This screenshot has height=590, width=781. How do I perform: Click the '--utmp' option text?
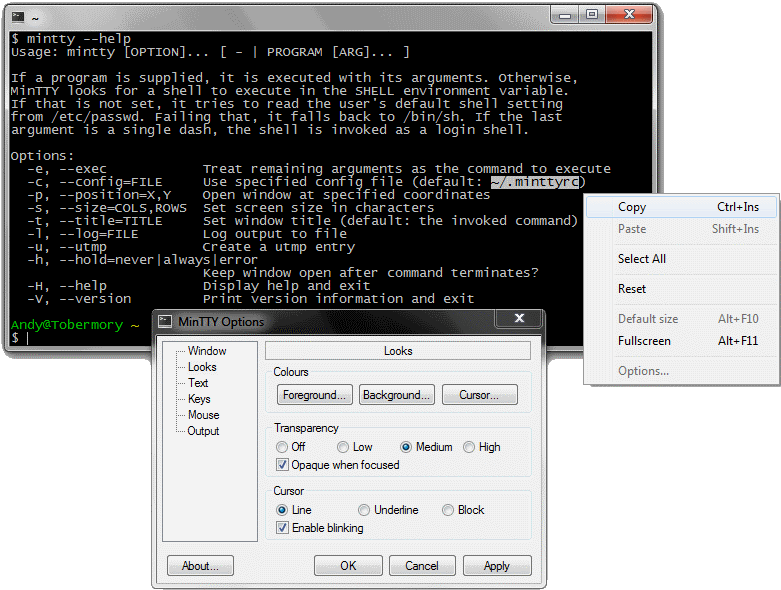point(83,247)
